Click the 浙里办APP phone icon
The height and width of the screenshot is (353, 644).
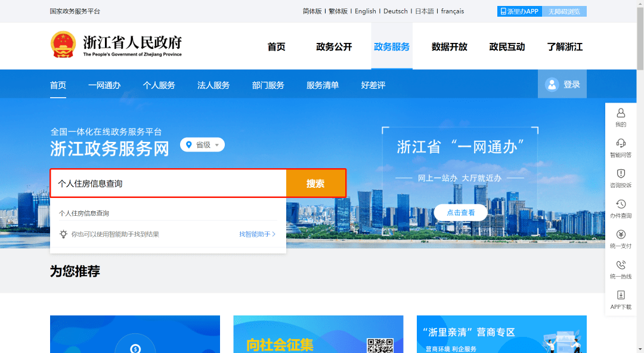coord(503,11)
